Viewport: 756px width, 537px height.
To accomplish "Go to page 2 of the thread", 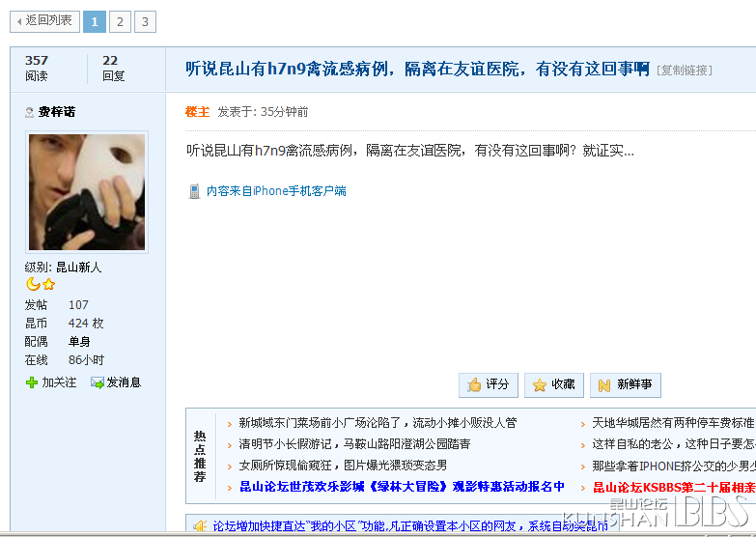I will click(x=120, y=21).
